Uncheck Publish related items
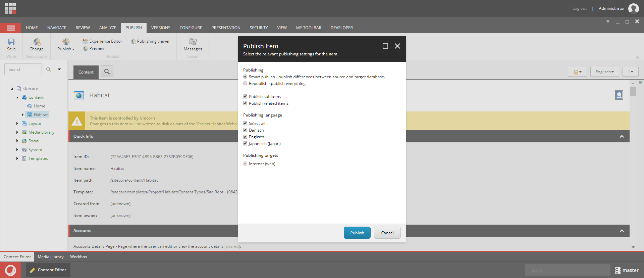Screen dimensions: 644x278 (245, 103)
